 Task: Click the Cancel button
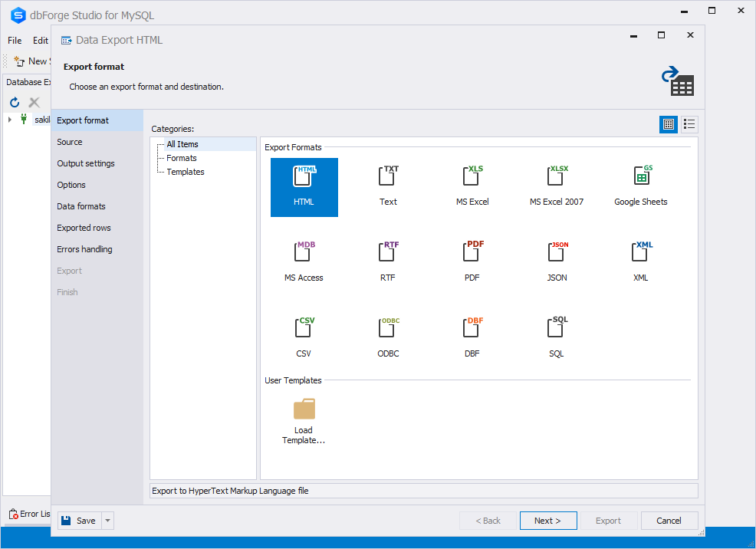(669, 521)
